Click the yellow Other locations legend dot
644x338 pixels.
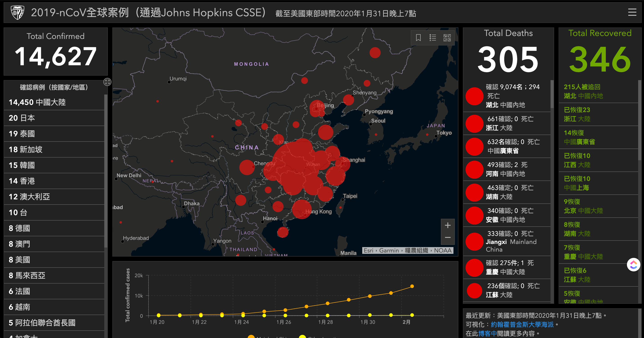(x=302, y=336)
